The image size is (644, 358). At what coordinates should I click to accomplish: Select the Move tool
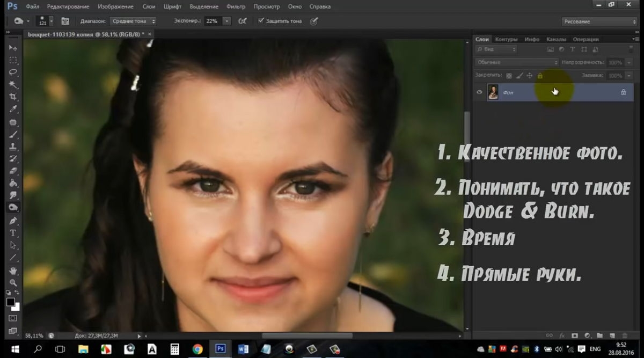click(x=13, y=48)
